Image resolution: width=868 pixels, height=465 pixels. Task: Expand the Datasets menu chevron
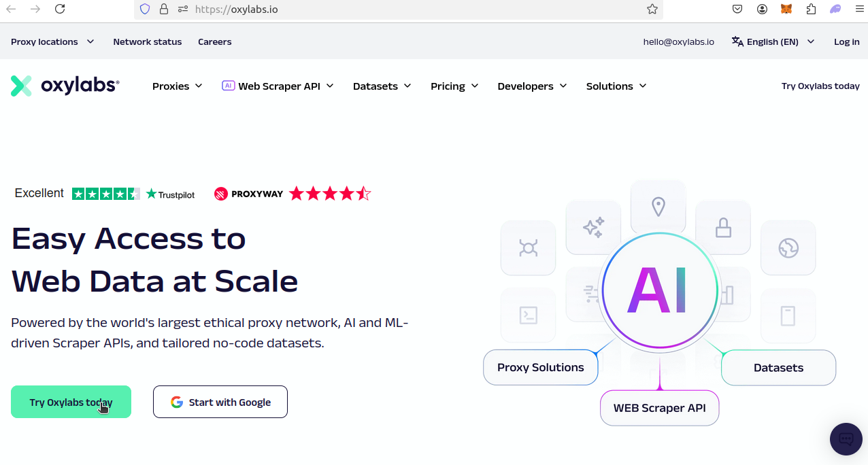point(407,86)
